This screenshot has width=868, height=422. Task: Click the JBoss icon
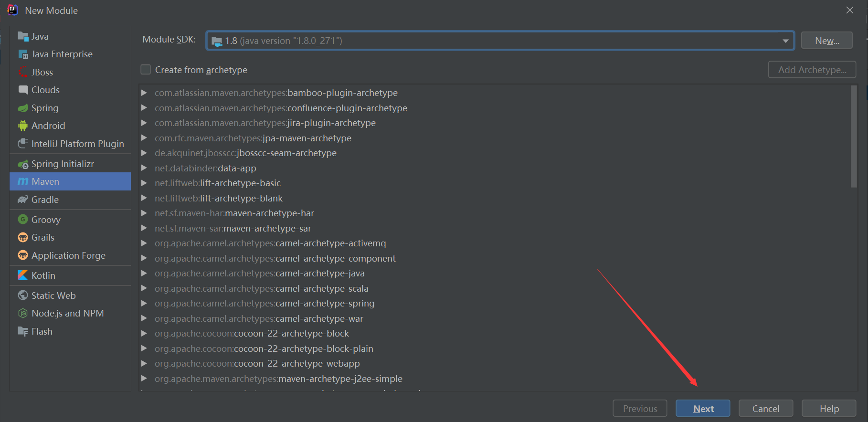(23, 72)
